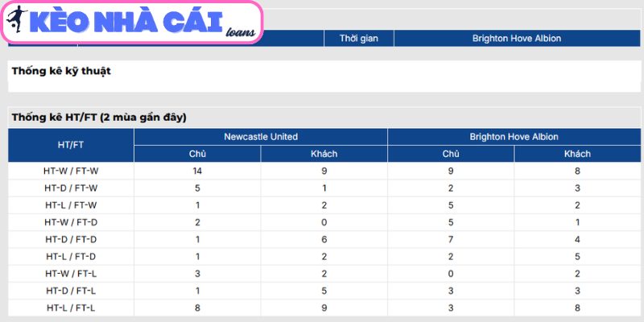Click Newcastle Chủ value 1 in HT-L / FT-D row
This screenshot has height=322, width=644.
pyautogui.click(x=197, y=257)
